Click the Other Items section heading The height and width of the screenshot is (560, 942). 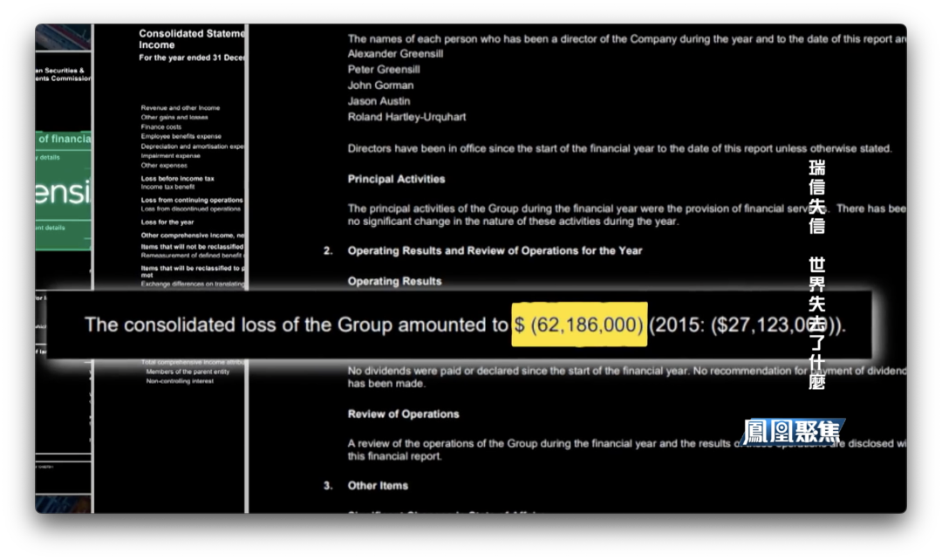[378, 486]
